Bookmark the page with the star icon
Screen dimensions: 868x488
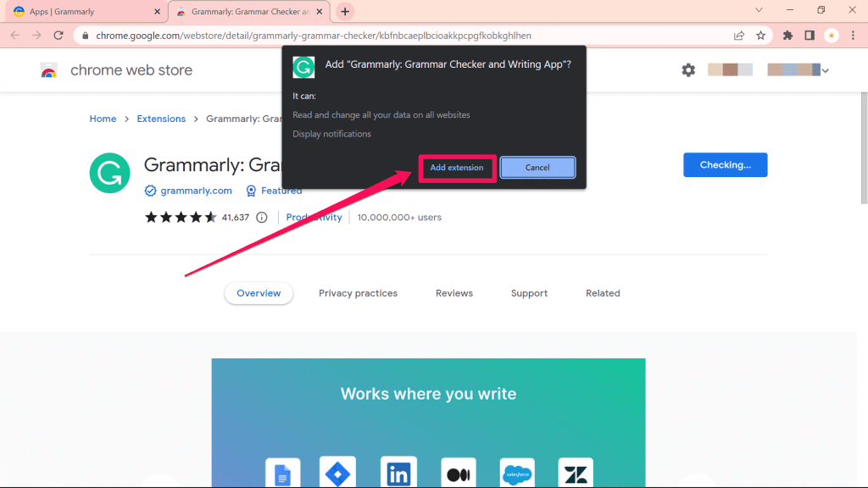(760, 36)
